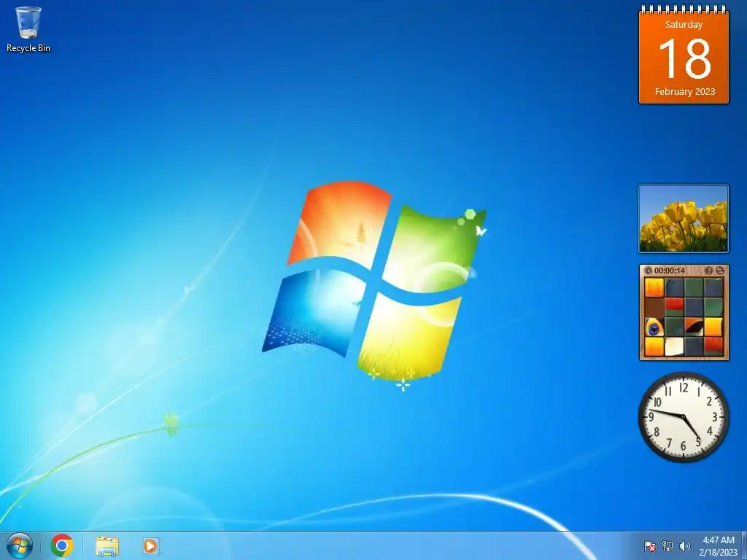747x560 pixels.
Task: Show the puzzle picture with the question mark icon
Action: click(708, 271)
